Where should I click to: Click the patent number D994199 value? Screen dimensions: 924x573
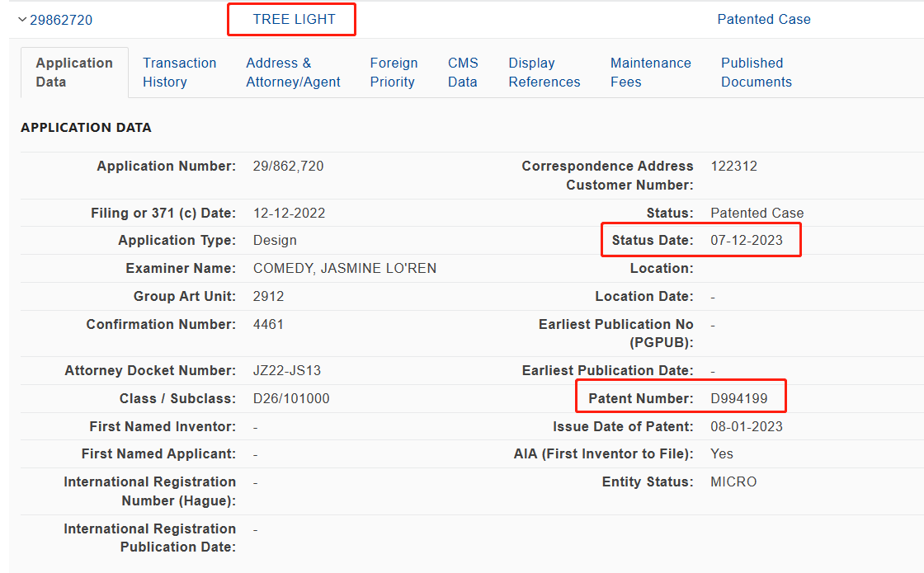coord(739,399)
